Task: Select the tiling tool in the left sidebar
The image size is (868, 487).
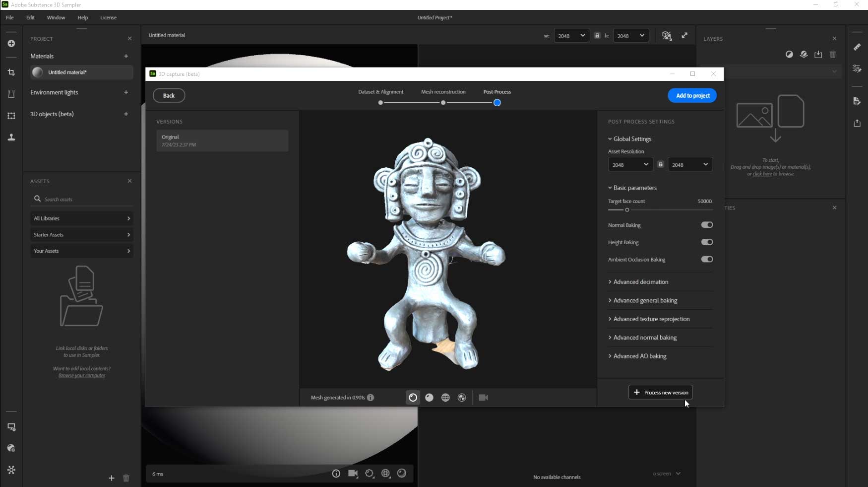Action: (x=11, y=116)
